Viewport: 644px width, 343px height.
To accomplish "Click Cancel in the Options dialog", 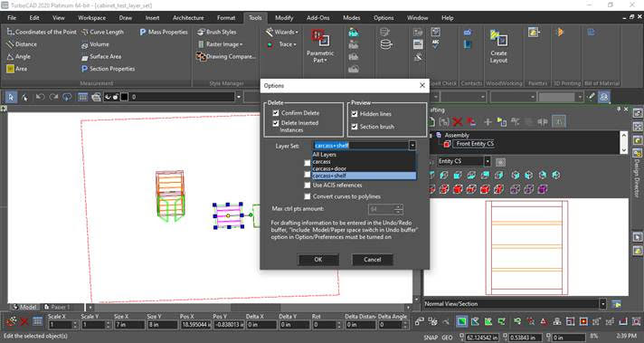I will 372,260.
